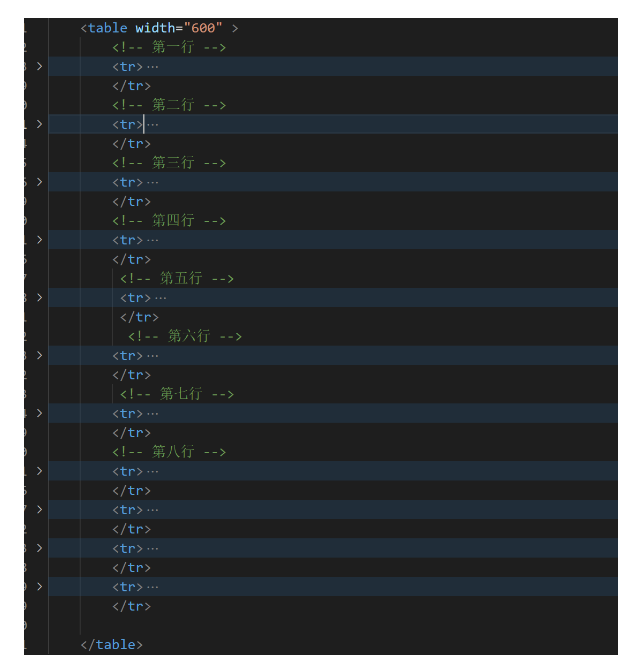Screen dimensions: 618x660
Task: Expand the folded <tr> under 第二行 comment
Action: 39,124
